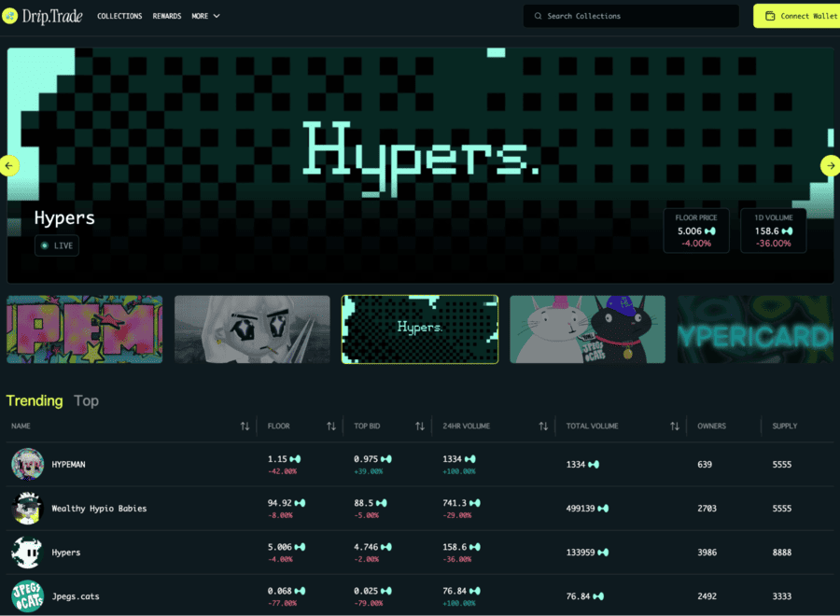Click the wallet icon in Connect Wallet
The width and height of the screenshot is (840, 616).
[770, 16]
